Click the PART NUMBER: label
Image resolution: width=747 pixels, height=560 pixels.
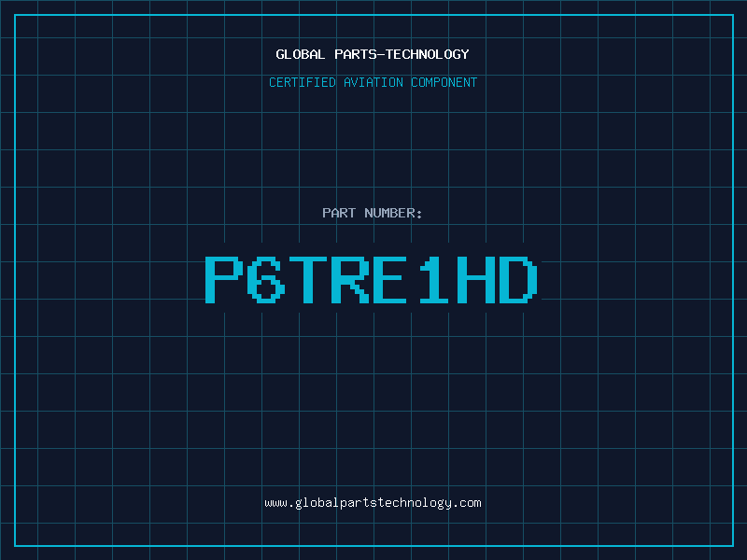coord(373,213)
